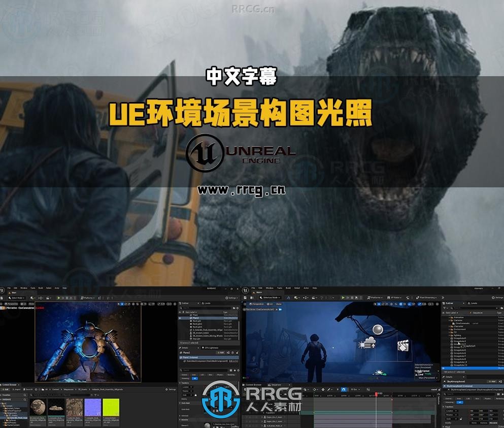Click Show button in right viewport
This screenshot has height=428, width=504.
coord(279,304)
